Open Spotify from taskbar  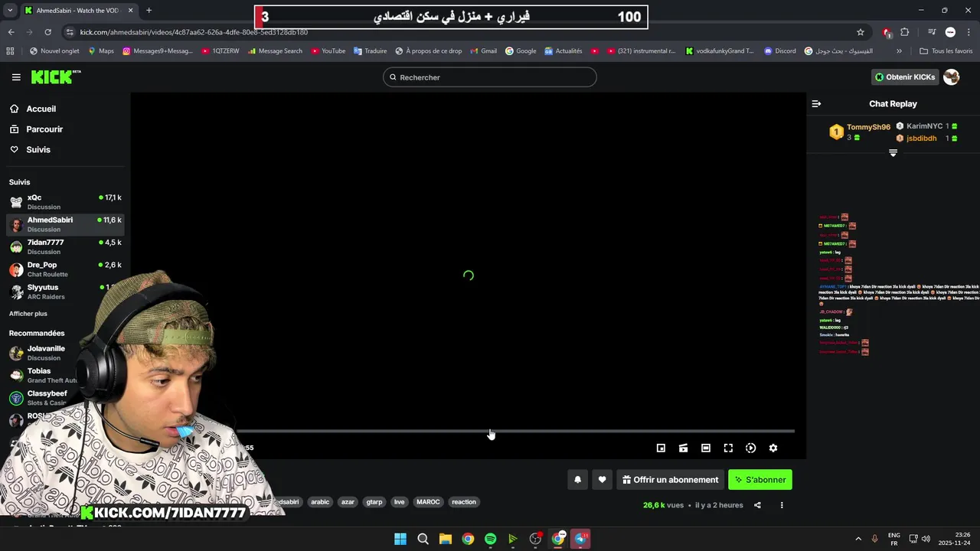(491, 539)
